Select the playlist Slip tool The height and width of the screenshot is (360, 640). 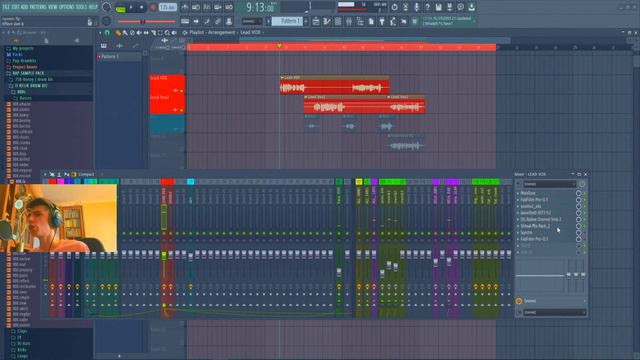point(146,33)
